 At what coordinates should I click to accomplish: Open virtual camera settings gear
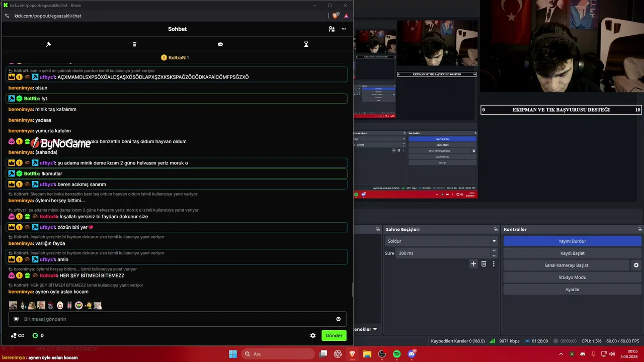tap(636, 265)
